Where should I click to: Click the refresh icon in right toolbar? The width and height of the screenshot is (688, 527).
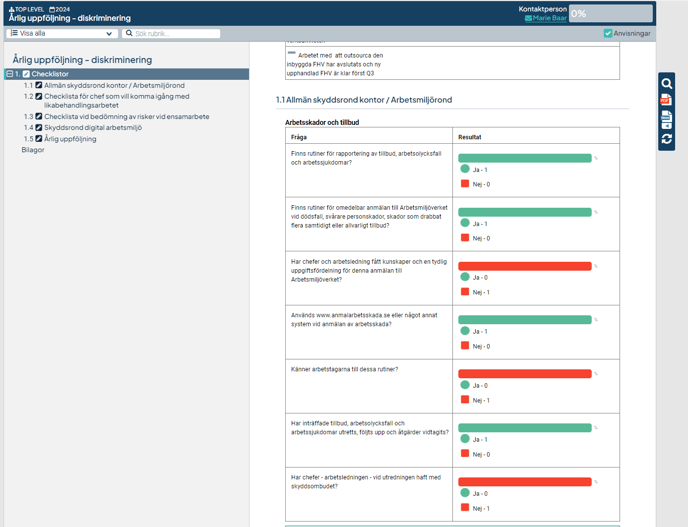(666, 139)
